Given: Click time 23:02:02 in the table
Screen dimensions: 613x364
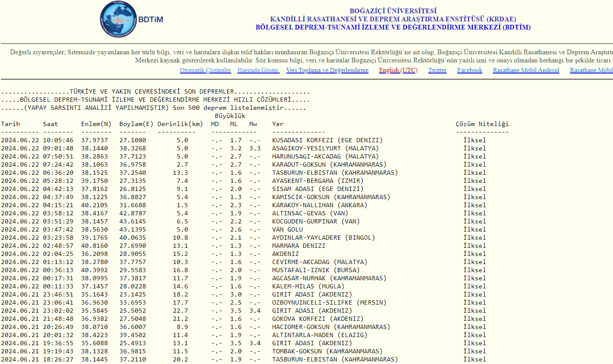Looking at the screenshot, I should click(x=58, y=311).
